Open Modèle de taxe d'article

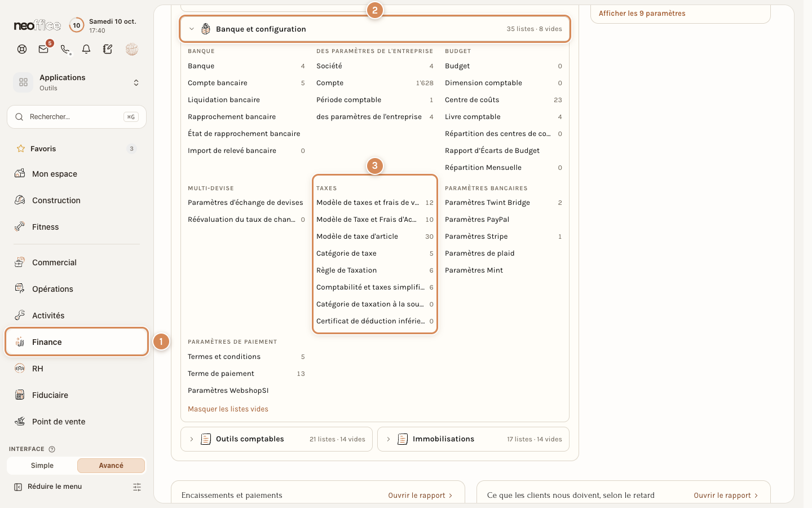coord(375,237)
